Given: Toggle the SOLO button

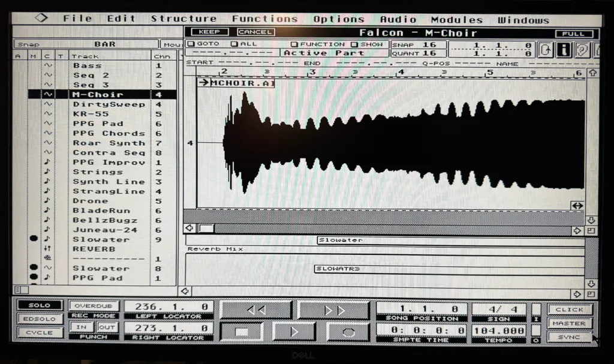Looking at the screenshot, I should coord(41,306).
